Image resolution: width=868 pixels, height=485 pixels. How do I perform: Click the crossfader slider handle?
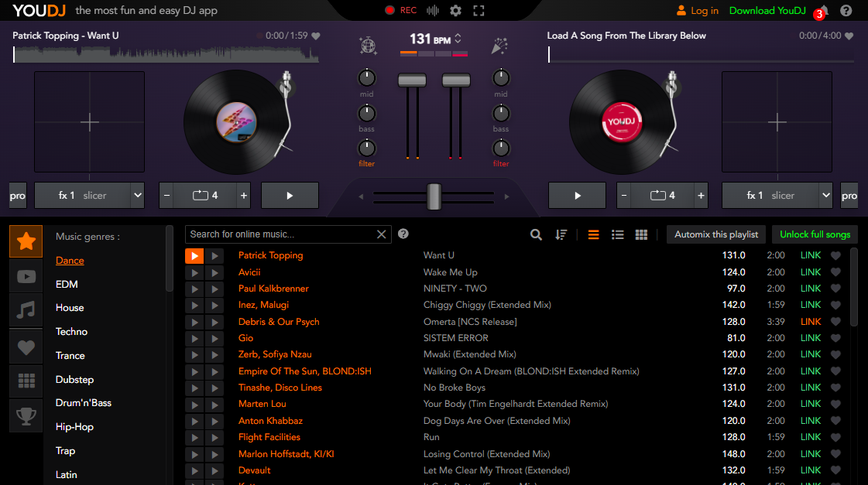[x=434, y=196]
